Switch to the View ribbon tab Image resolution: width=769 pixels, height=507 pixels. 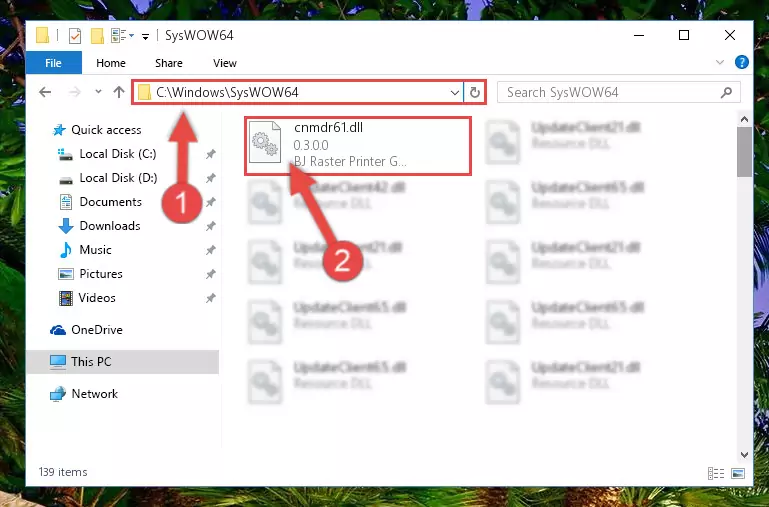click(x=225, y=63)
